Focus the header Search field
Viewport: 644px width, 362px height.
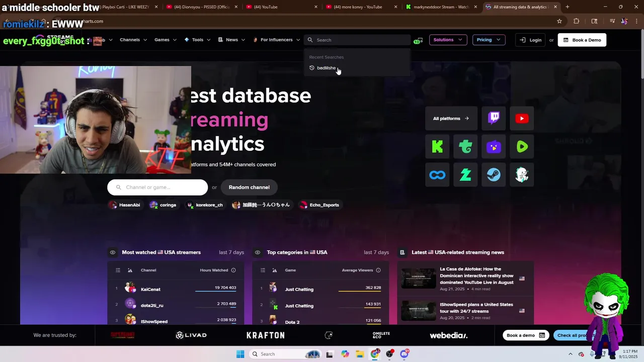pyautogui.click(x=357, y=40)
